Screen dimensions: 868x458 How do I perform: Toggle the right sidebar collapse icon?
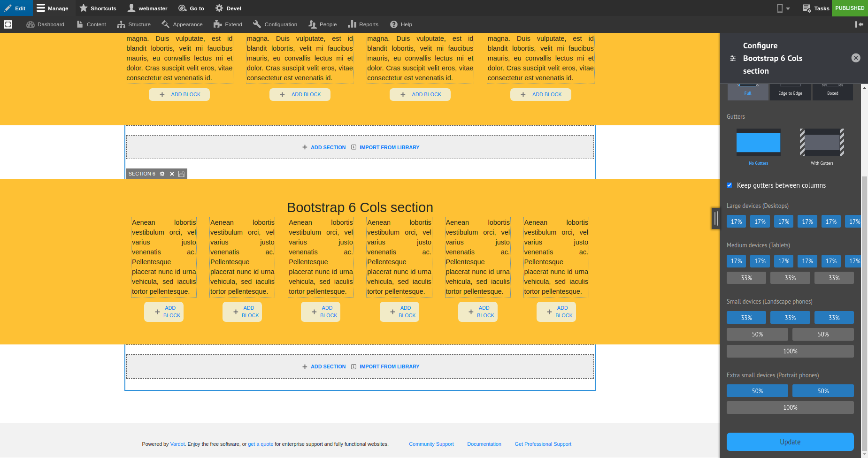coord(860,24)
